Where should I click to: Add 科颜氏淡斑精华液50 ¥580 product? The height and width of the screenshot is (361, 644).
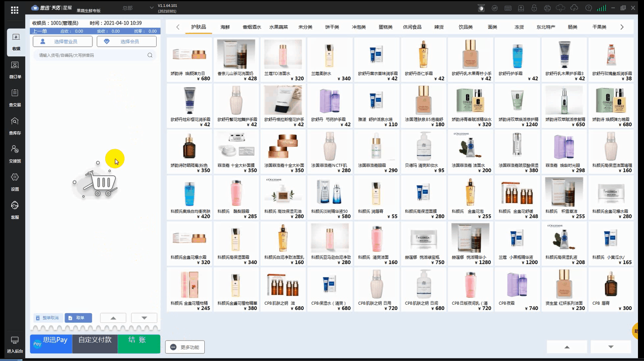point(330,197)
